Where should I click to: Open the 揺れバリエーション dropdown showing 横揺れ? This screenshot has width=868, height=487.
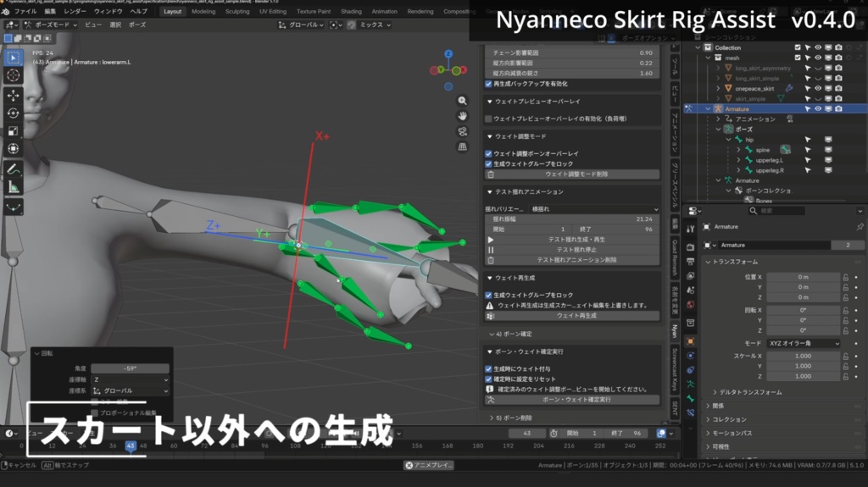click(594, 209)
